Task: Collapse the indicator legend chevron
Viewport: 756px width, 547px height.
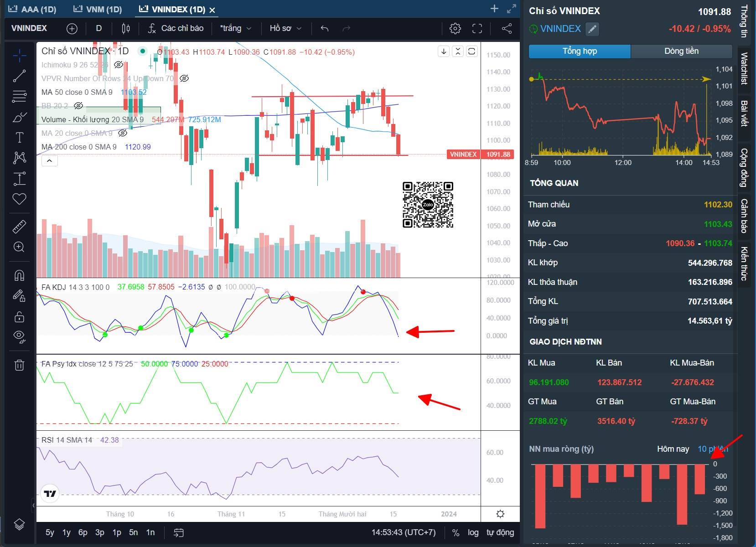Action: coord(50,161)
